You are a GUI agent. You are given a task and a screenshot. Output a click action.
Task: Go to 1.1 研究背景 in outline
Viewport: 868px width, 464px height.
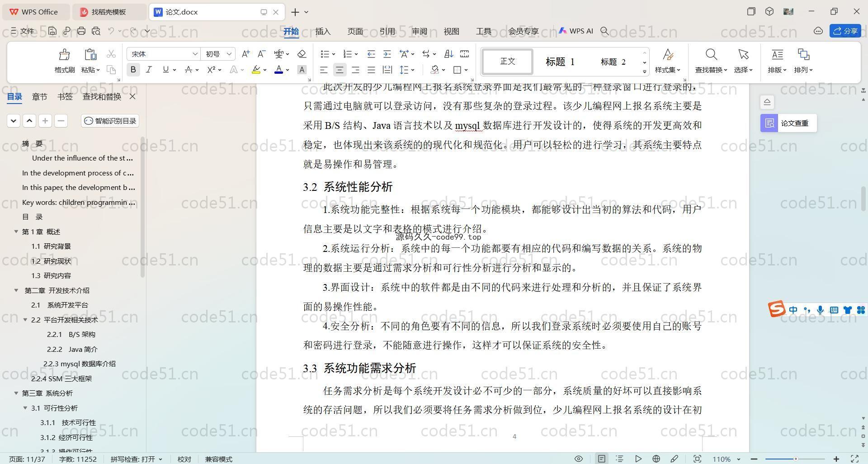point(51,246)
